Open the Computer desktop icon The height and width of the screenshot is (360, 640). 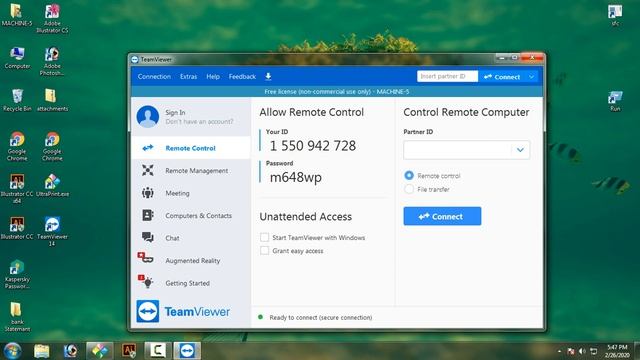point(17,58)
